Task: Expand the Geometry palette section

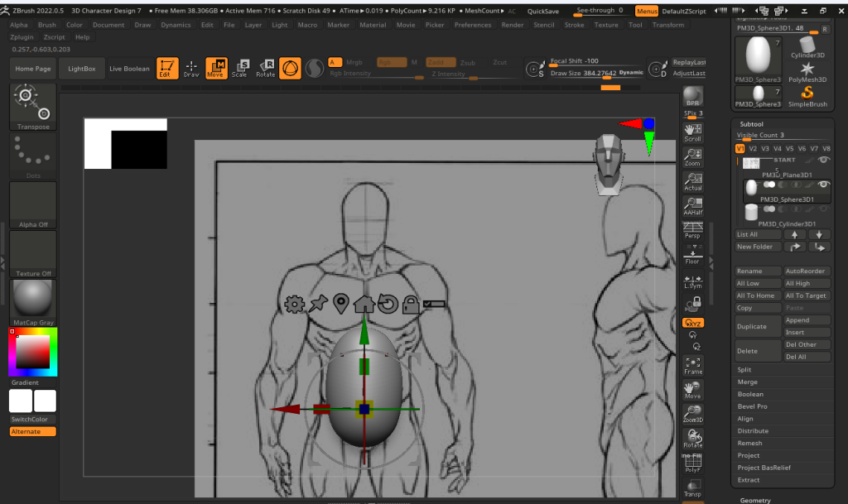Action: tap(755, 500)
